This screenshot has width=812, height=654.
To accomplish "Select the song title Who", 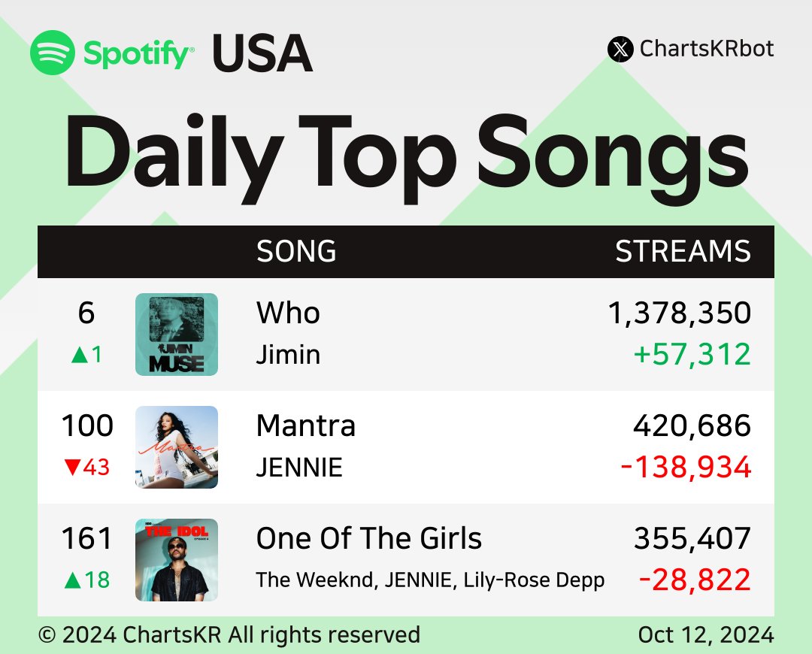I will click(x=288, y=313).
